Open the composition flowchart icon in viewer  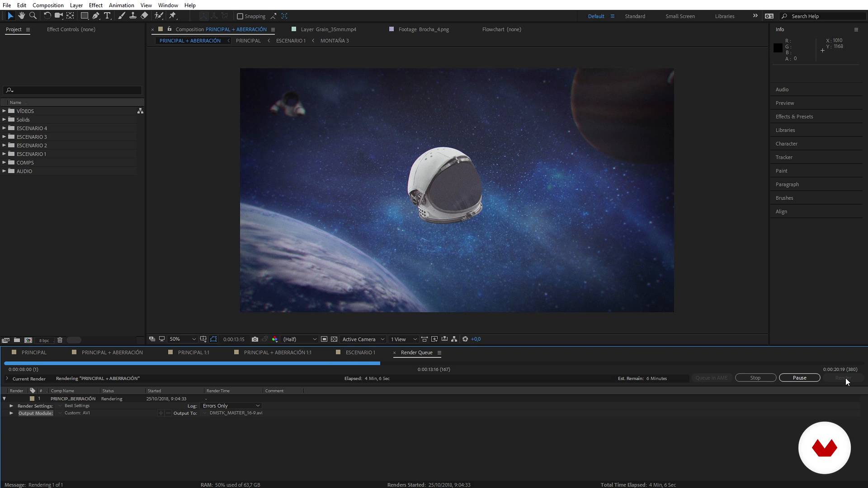454,339
